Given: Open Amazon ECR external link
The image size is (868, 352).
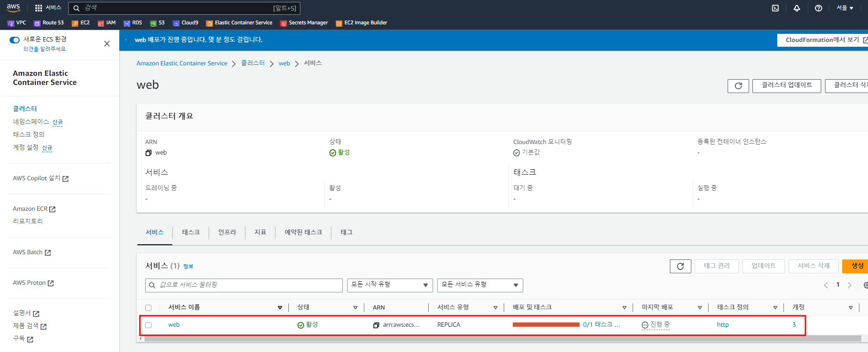Looking at the screenshot, I should [x=34, y=209].
